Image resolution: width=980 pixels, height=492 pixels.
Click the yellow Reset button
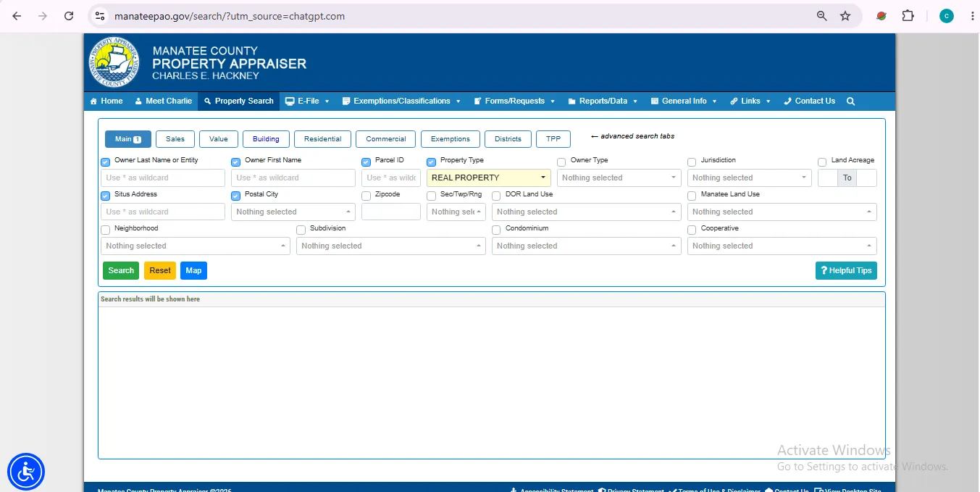pyautogui.click(x=160, y=270)
